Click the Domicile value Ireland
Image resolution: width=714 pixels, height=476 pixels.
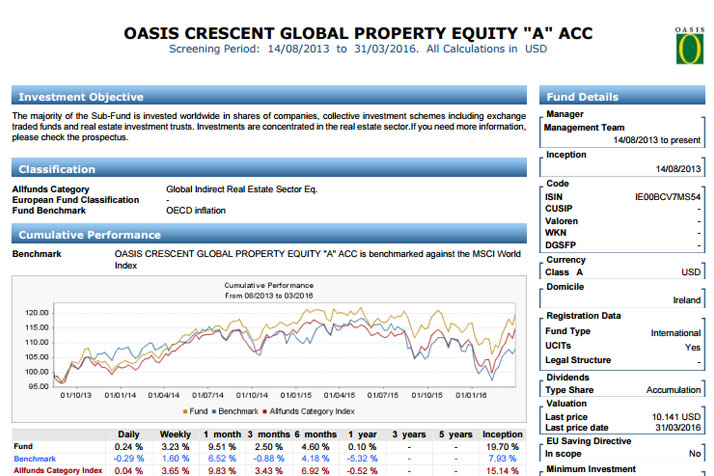687,300
